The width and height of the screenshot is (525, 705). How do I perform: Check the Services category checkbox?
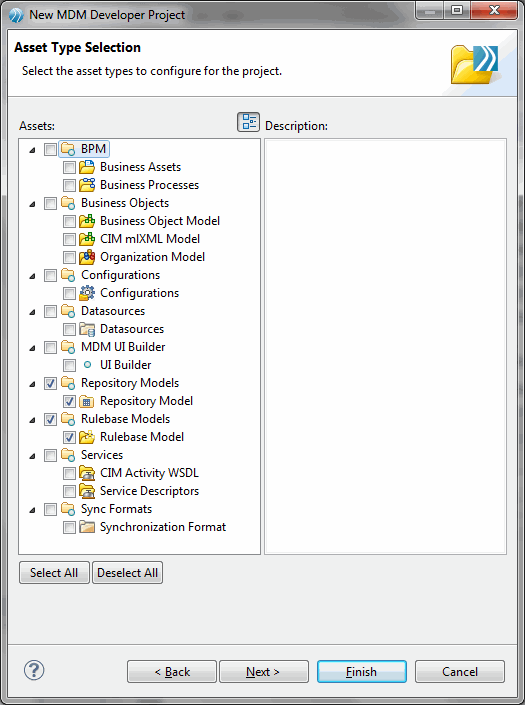coord(50,455)
